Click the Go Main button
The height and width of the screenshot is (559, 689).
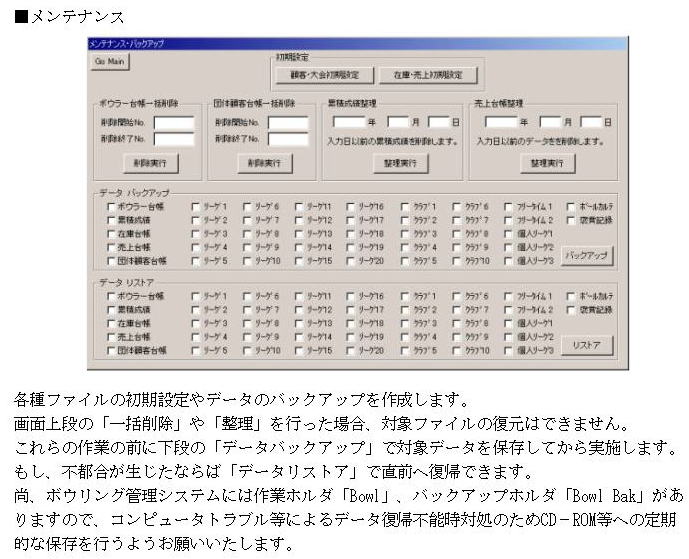pos(110,62)
